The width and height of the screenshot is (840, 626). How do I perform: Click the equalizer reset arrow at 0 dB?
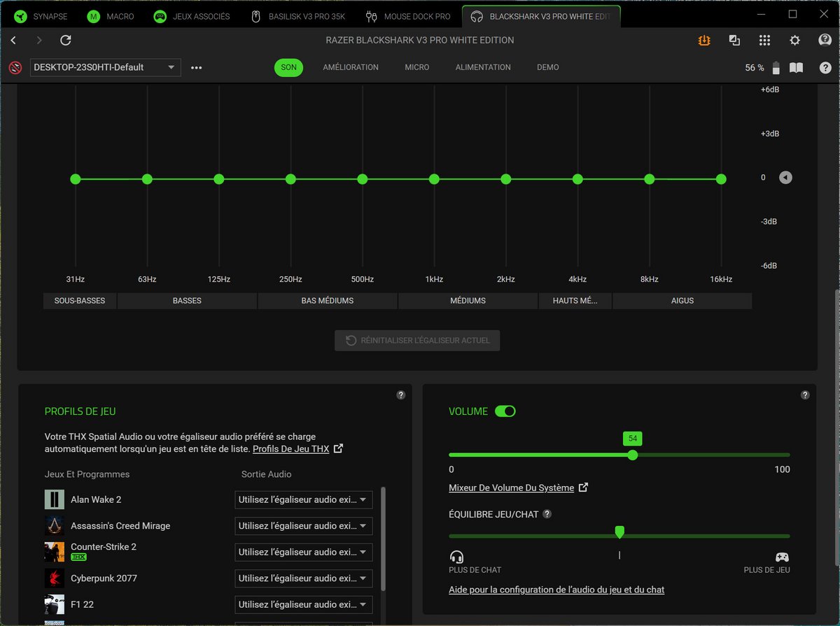point(785,178)
